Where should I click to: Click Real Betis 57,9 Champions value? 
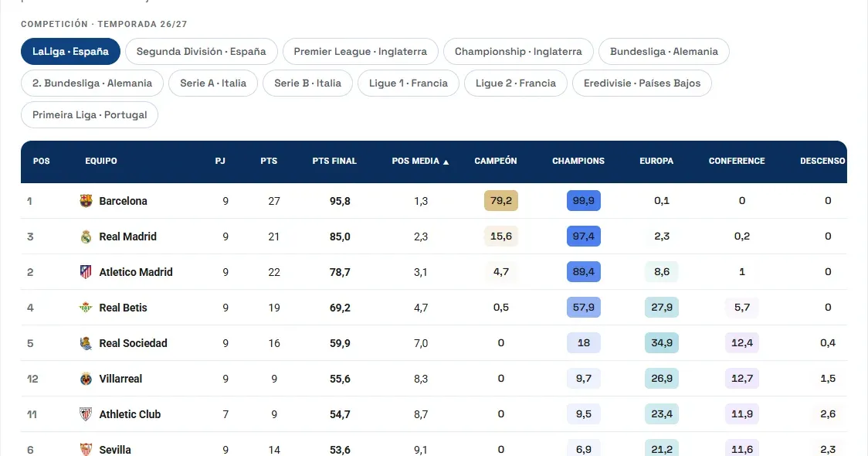coord(584,307)
